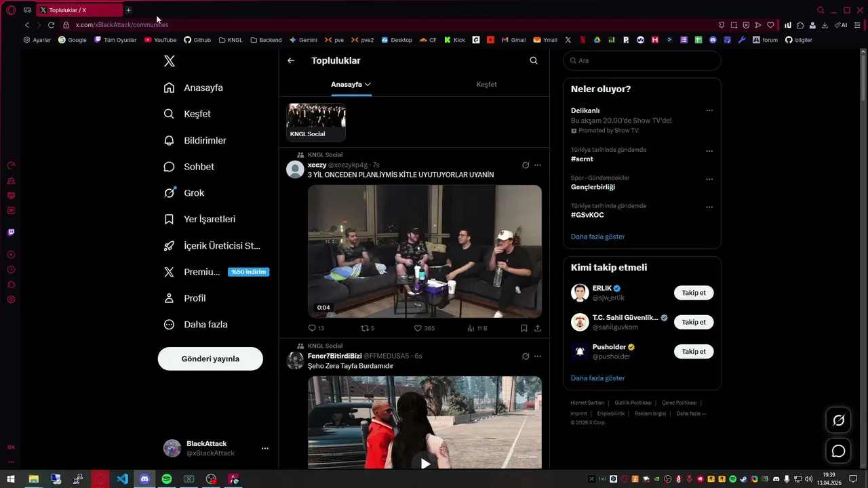868x488 pixels.
Task: Open Discord from taskbar
Action: (144, 479)
